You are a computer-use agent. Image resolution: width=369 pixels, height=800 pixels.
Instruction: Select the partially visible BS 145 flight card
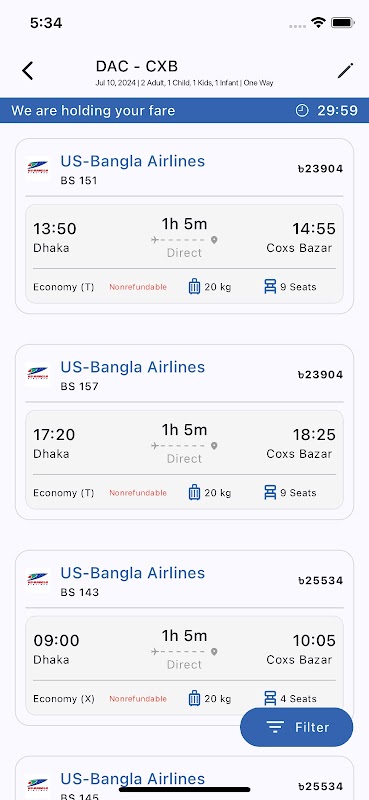coord(184,778)
